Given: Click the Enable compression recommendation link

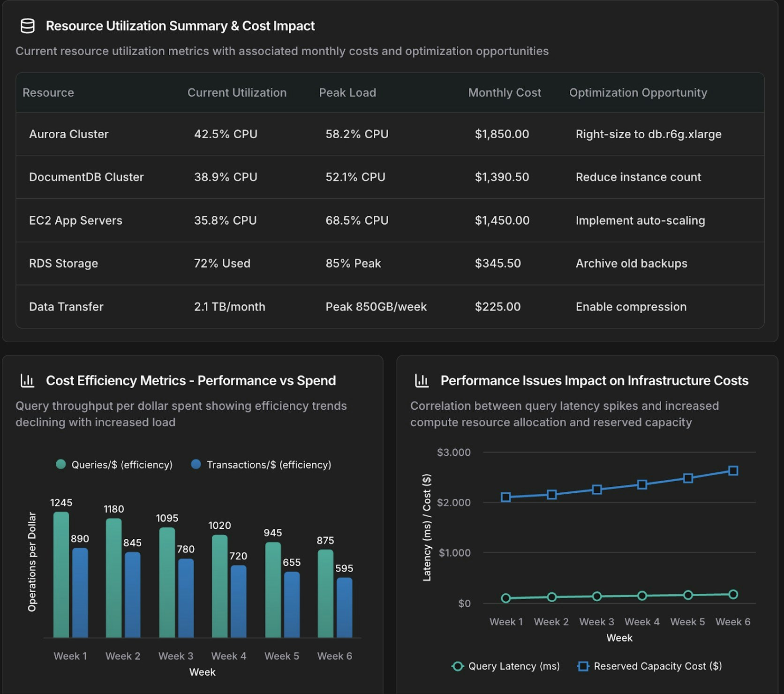Looking at the screenshot, I should (x=631, y=307).
